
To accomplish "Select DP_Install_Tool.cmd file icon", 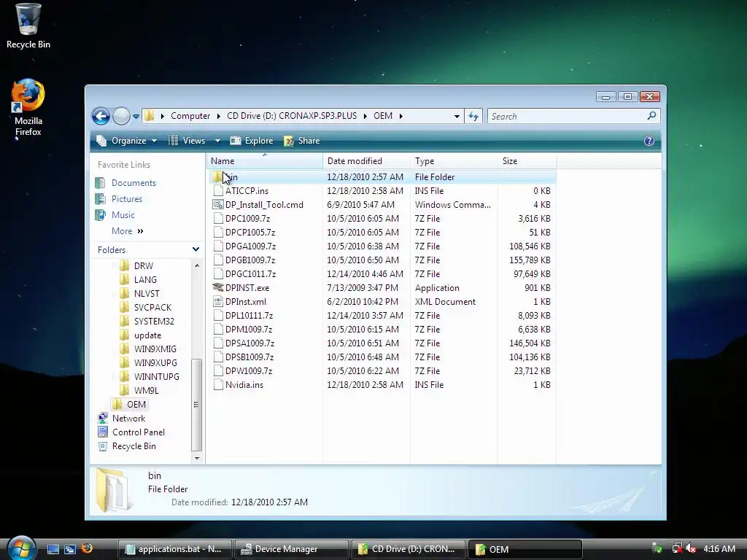I will [217, 205].
